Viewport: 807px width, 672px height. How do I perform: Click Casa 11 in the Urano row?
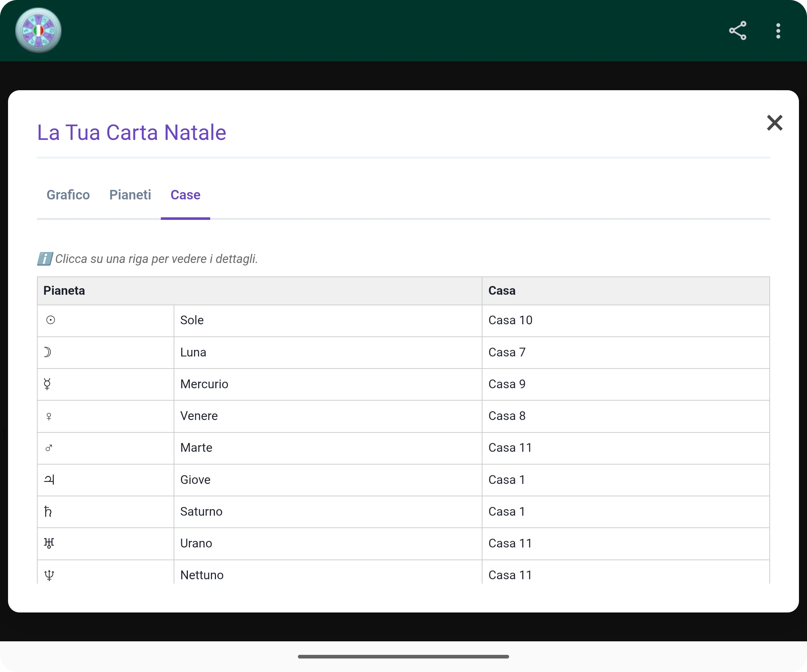626,544
